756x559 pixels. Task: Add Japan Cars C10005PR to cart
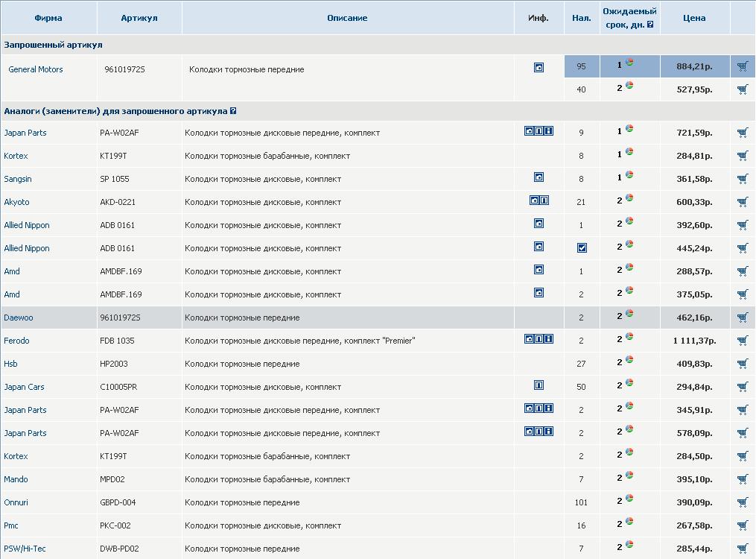click(x=743, y=388)
